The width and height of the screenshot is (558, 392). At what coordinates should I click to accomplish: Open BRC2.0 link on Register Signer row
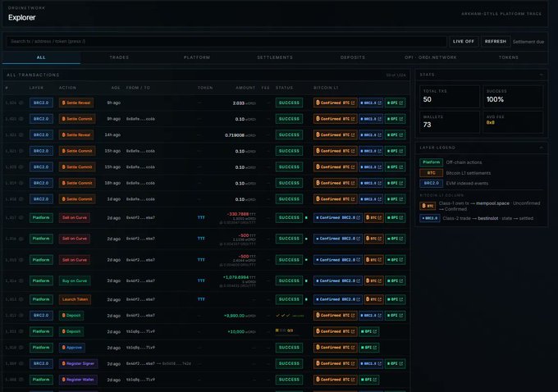pos(371,363)
